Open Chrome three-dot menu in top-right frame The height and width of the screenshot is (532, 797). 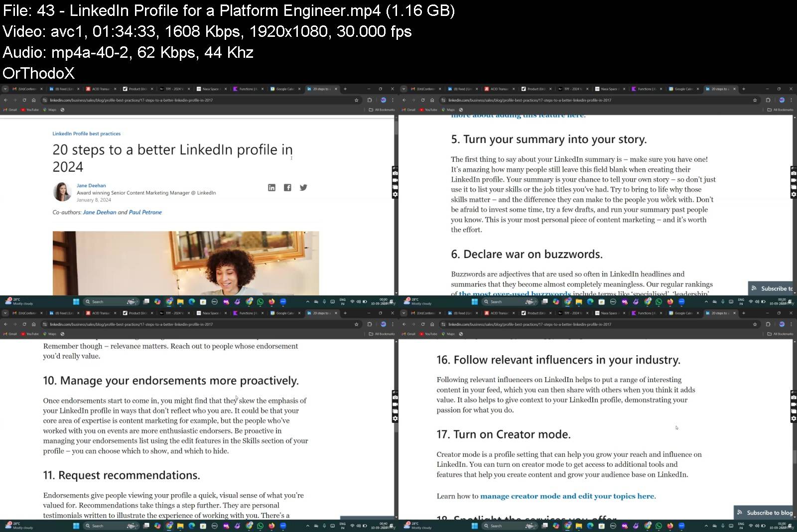(x=791, y=100)
